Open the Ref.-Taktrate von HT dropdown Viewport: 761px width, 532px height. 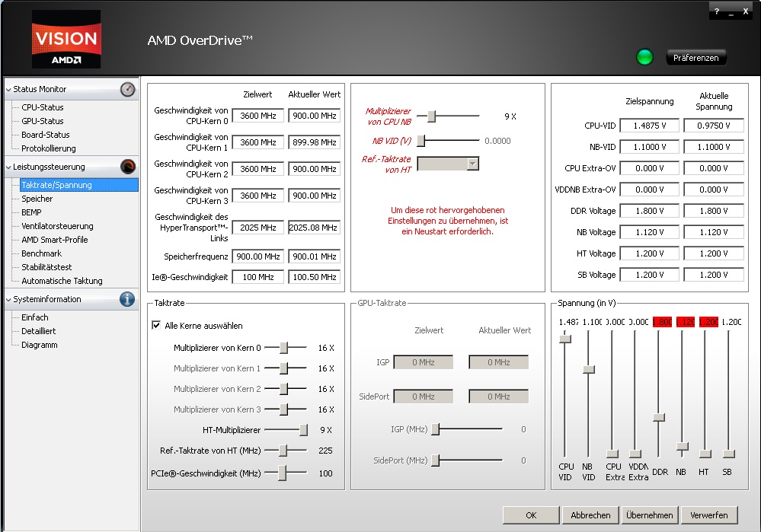[473, 164]
